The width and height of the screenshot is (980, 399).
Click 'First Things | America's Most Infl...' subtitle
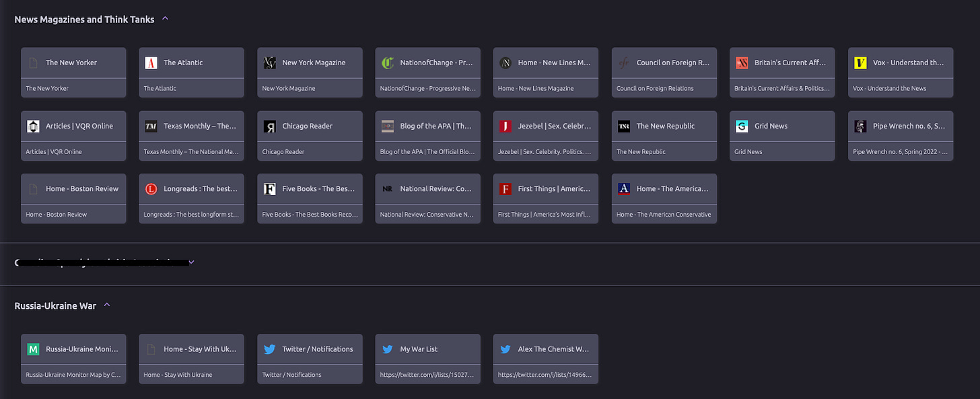click(x=545, y=215)
